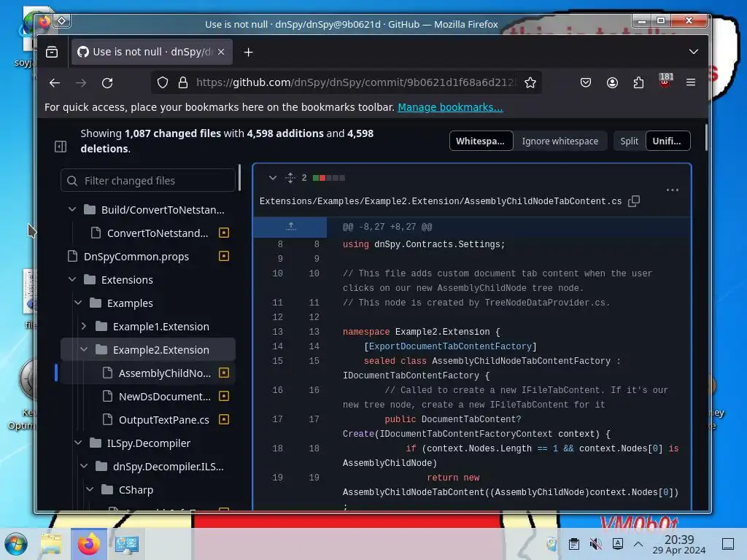
Task: Open the clock showing 20:39
Action: coord(679,544)
